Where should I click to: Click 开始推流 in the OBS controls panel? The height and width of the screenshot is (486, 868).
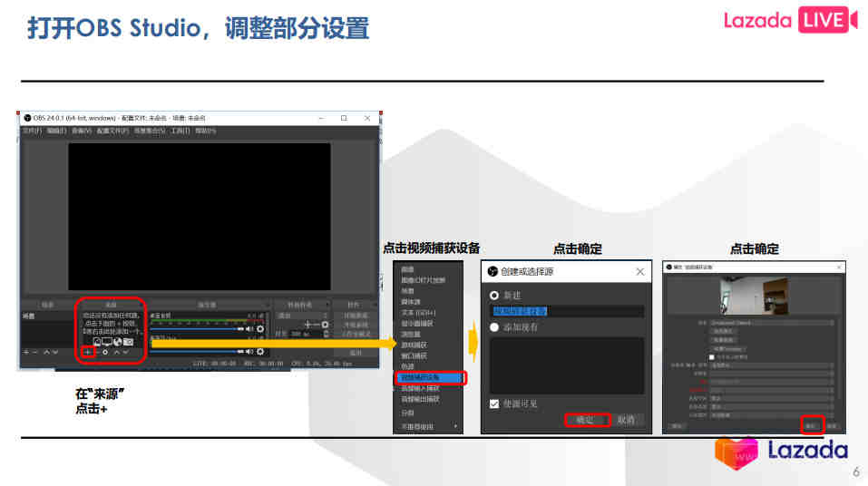356,316
